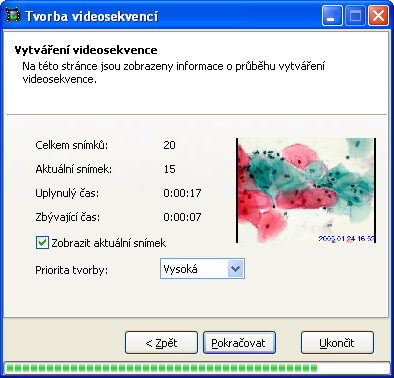Click the Celkem snímků value 20

point(169,145)
